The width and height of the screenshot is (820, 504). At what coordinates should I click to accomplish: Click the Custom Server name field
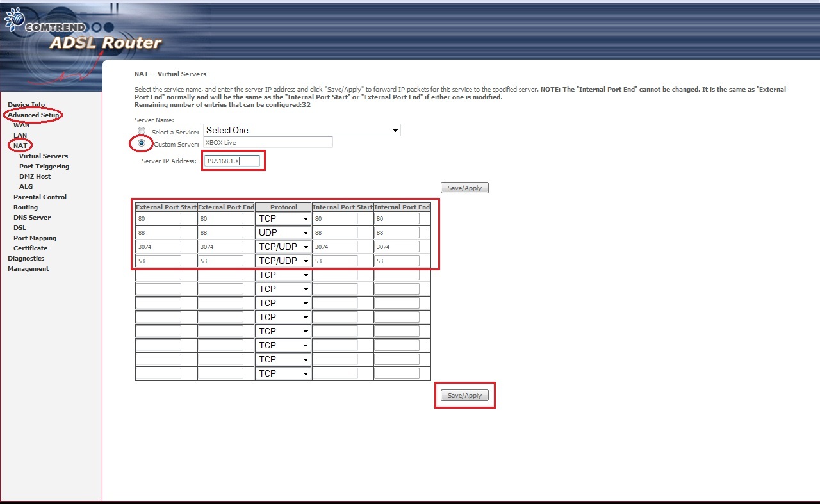pyautogui.click(x=268, y=142)
